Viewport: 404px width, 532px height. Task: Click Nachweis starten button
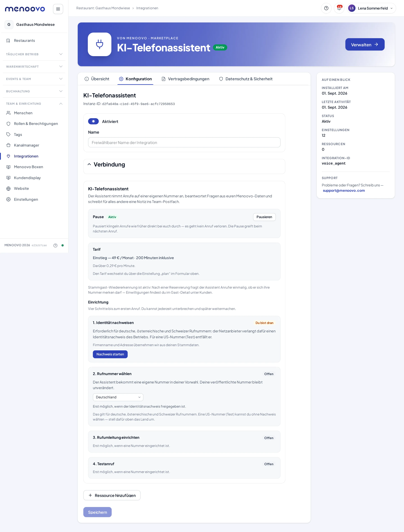point(110,354)
